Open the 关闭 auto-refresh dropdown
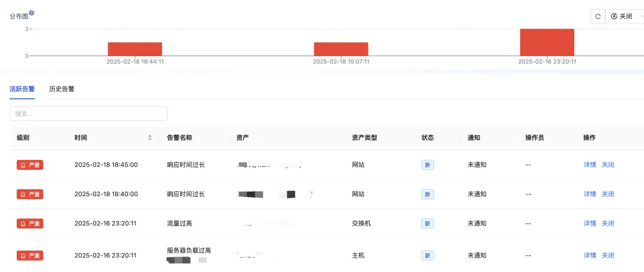Image resolution: width=644 pixels, height=272 pixels. [x=625, y=17]
